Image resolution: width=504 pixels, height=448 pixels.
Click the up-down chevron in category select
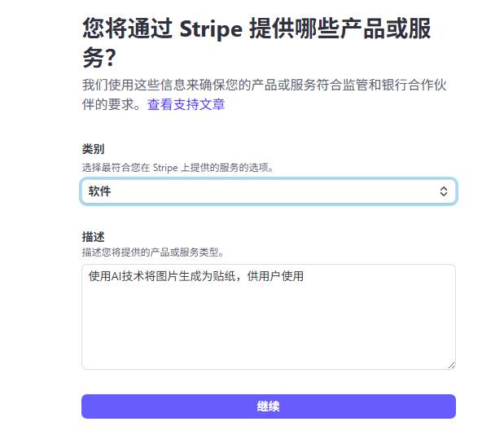point(444,191)
